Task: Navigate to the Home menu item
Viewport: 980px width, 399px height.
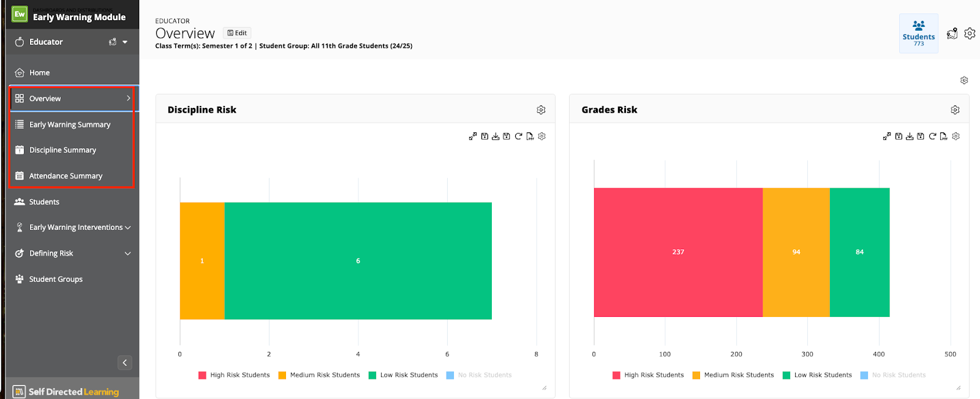Action: tap(39, 72)
